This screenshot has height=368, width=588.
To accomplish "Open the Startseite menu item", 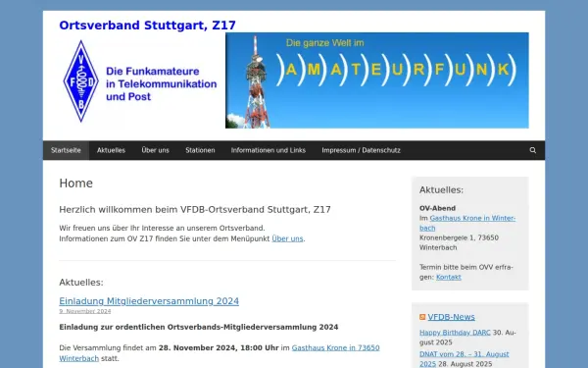I will (66, 150).
